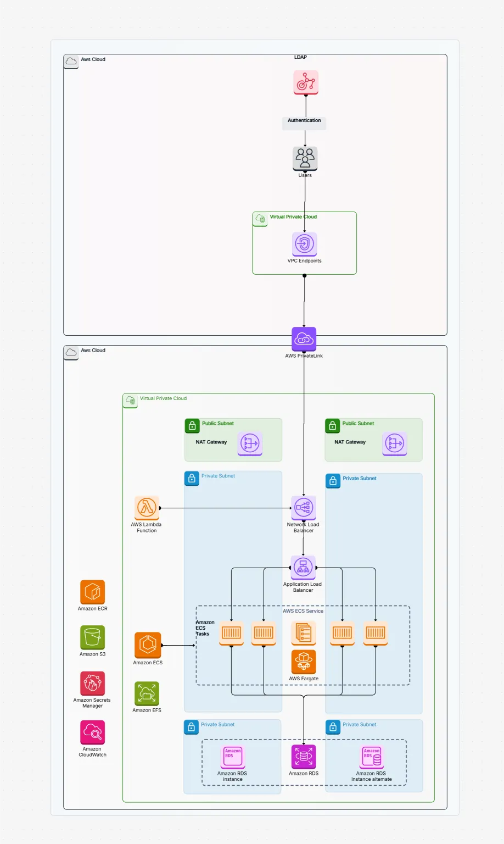Select the Amazon ECR icon

tap(92, 592)
